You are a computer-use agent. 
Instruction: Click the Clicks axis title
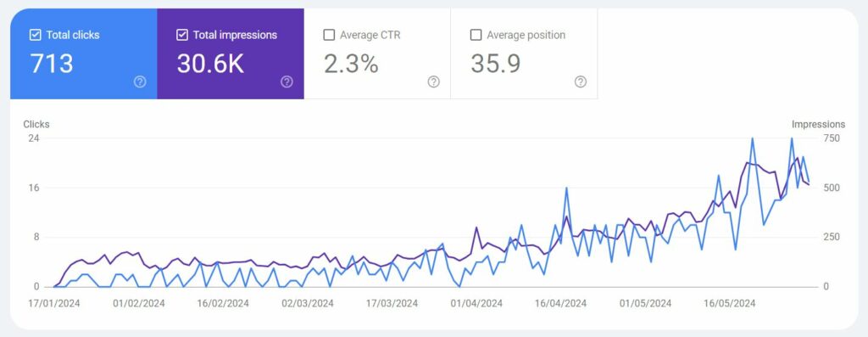36,124
